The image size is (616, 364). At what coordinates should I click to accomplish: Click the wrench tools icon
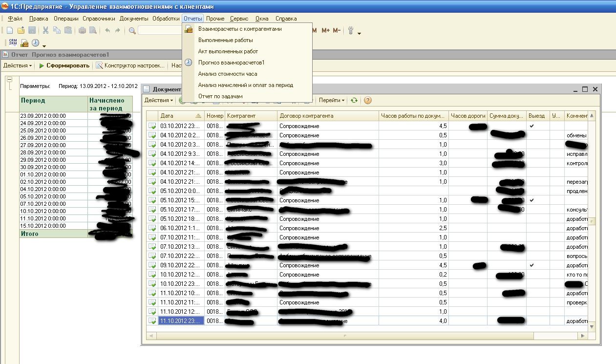[x=351, y=30]
